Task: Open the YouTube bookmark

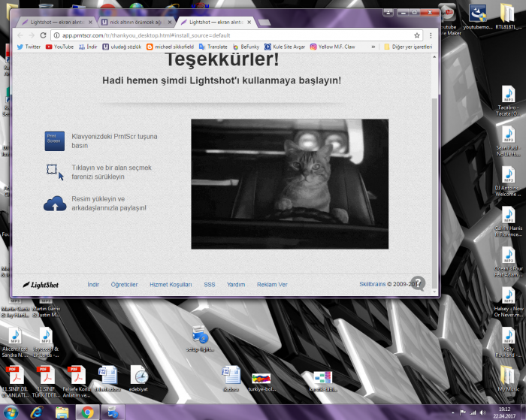Action: (59, 47)
